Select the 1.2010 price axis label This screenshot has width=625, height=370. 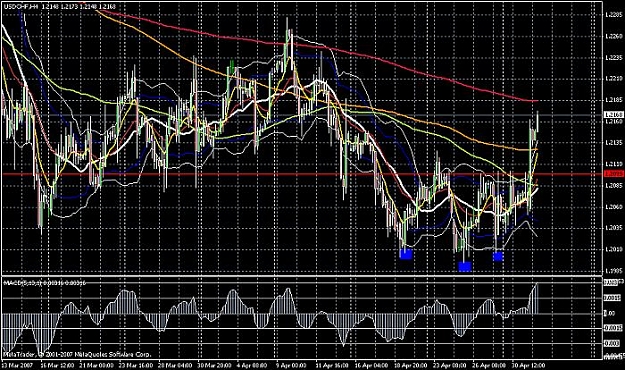coord(614,249)
